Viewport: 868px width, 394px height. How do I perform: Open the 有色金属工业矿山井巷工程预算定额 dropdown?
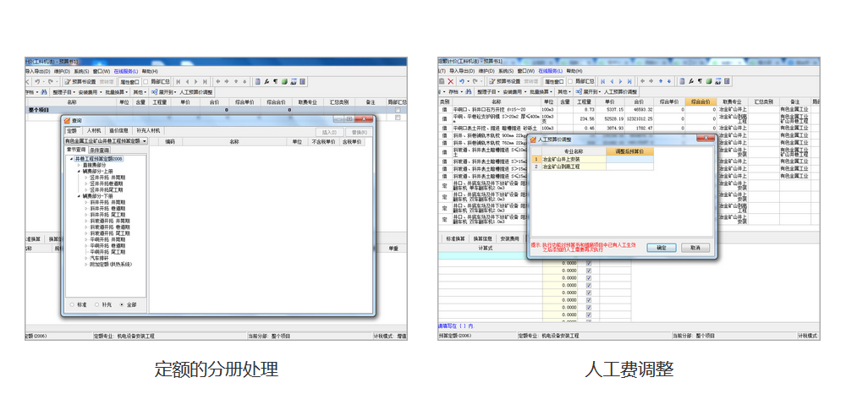coord(145,141)
